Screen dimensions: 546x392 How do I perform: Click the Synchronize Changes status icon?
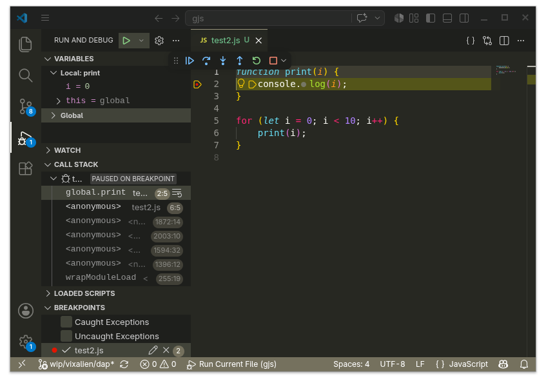pos(124,364)
